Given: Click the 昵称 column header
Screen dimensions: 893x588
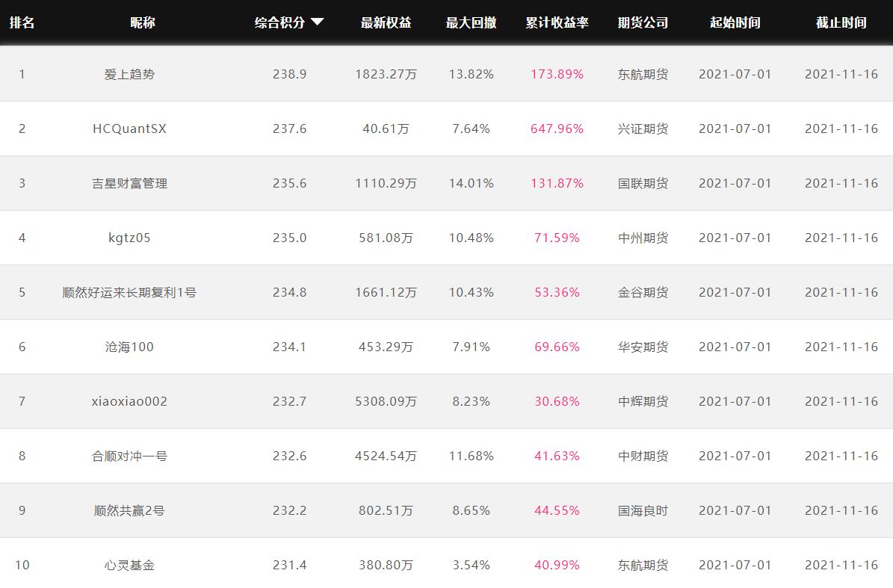Looking at the screenshot, I should pos(143,22).
